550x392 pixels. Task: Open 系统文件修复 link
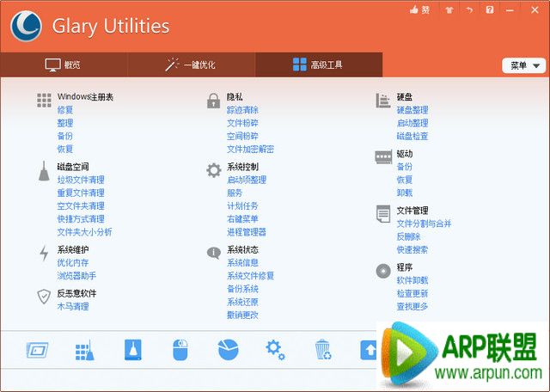pyautogui.click(x=250, y=275)
